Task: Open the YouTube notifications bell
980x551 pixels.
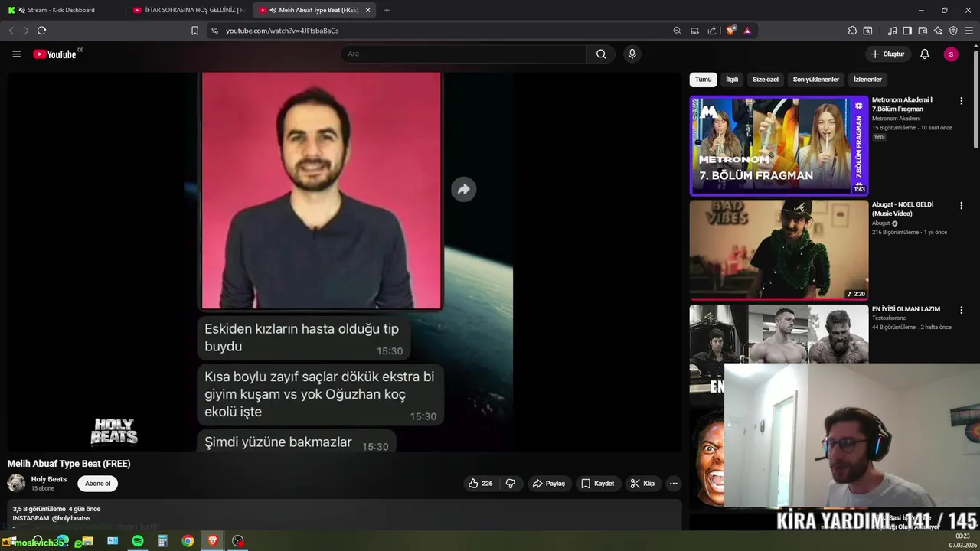Action: coord(925,54)
